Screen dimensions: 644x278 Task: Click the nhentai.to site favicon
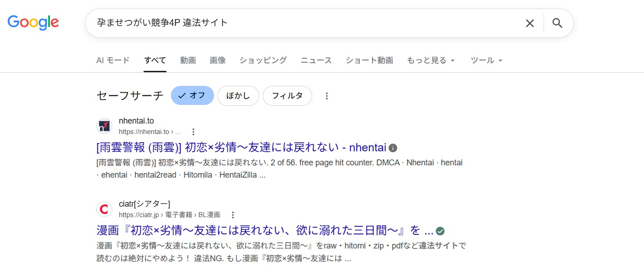coord(105,126)
